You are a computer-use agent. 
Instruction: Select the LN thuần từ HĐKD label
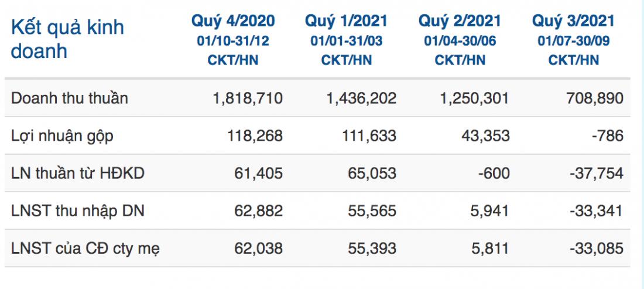[x=78, y=173]
